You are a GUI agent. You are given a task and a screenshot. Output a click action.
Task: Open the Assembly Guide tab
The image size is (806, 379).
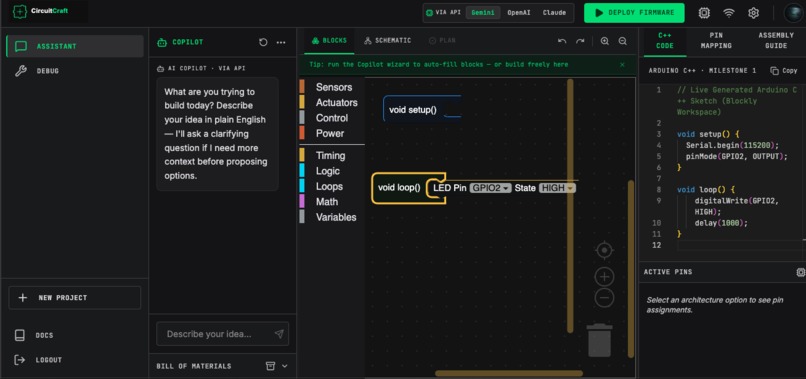tap(776, 41)
